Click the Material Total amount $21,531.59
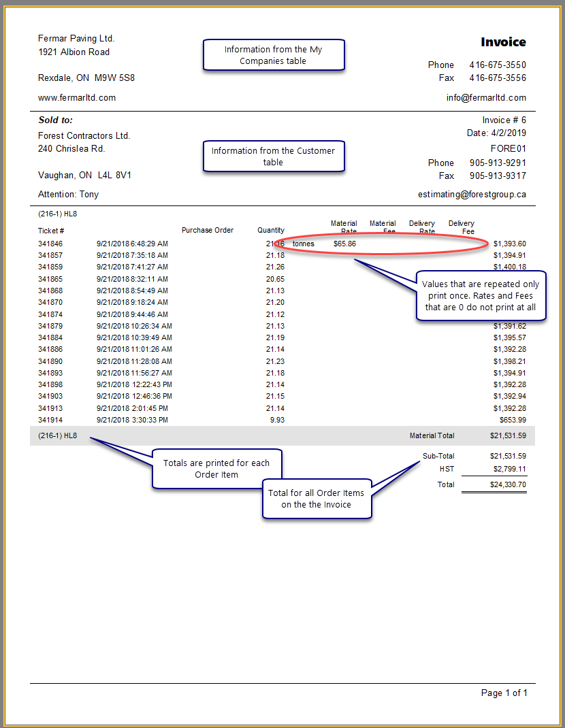 pos(508,436)
